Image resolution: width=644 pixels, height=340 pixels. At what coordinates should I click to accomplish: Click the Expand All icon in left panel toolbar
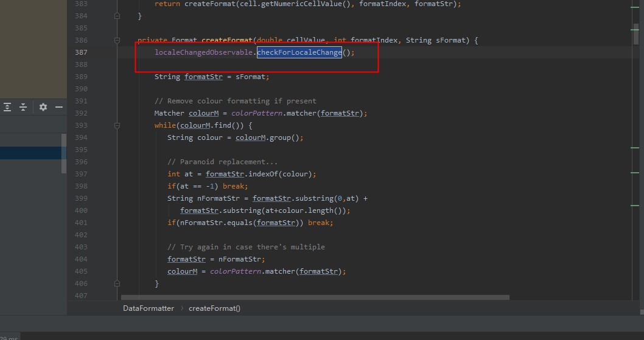(7, 107)
